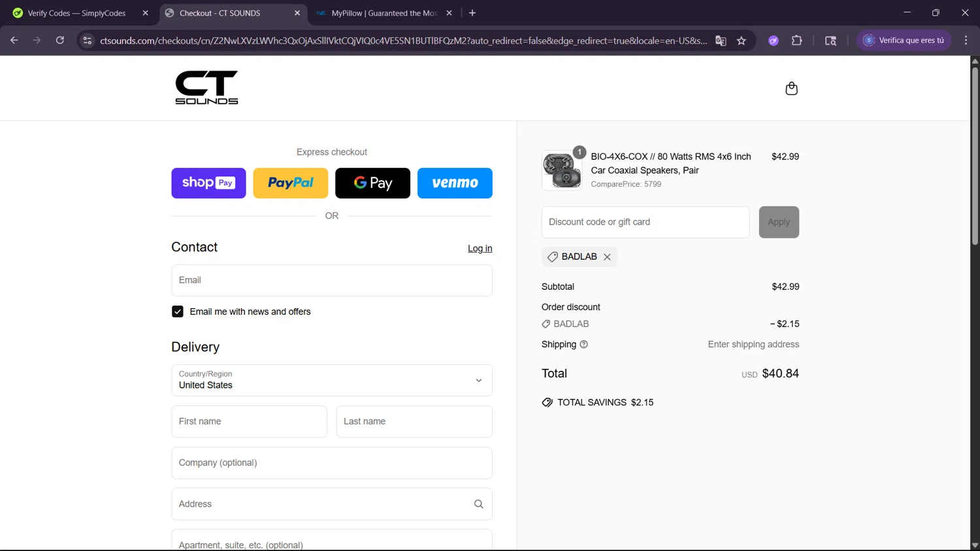
Task: Remove the BADLAB discount code tag
Action: 607,257
